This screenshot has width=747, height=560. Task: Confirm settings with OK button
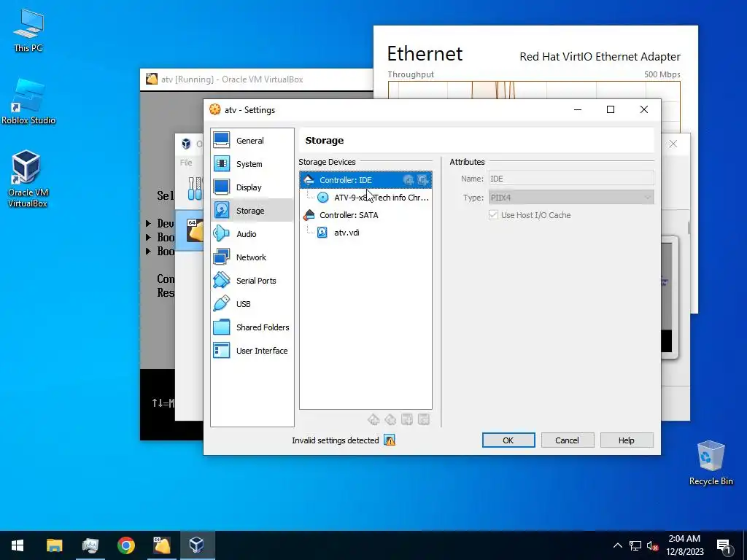click(508, 440)
